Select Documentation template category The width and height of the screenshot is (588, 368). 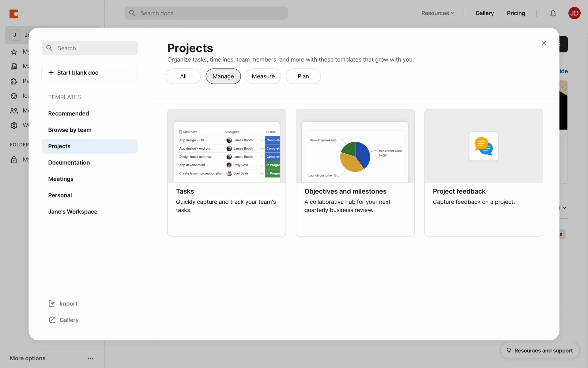tap(69, 163)
